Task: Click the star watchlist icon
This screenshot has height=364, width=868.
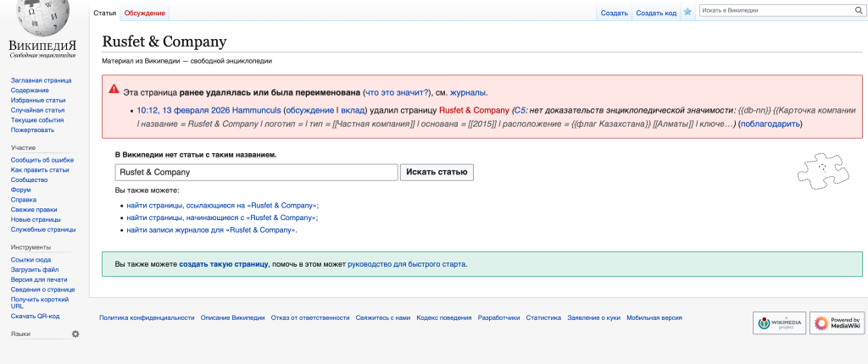Action: pos(687,12)
